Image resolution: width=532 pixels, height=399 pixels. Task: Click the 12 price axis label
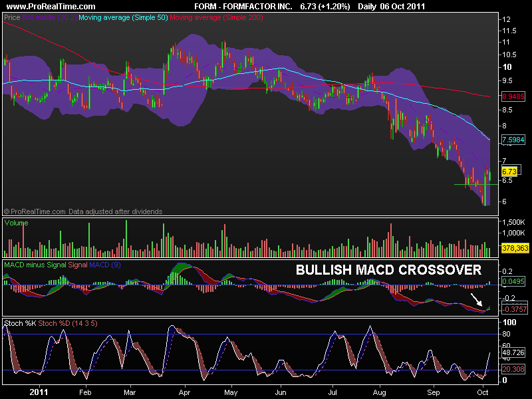click(x=506, y=19)
